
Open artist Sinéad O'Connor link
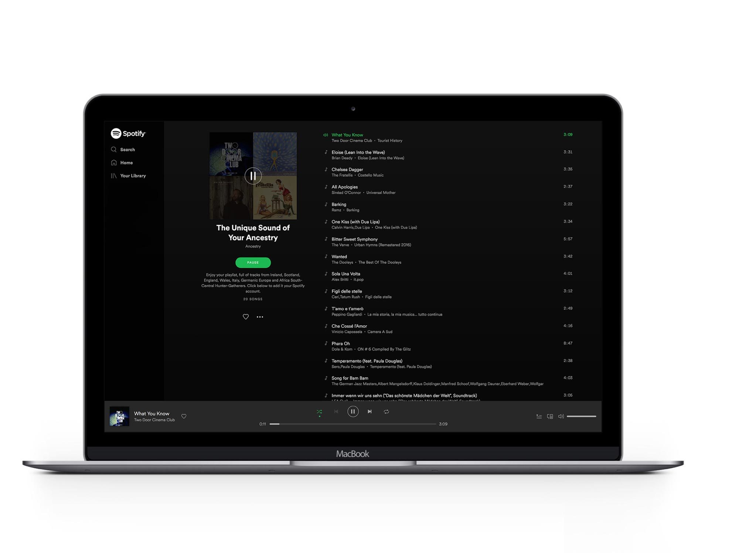click(x=346, y=193)
